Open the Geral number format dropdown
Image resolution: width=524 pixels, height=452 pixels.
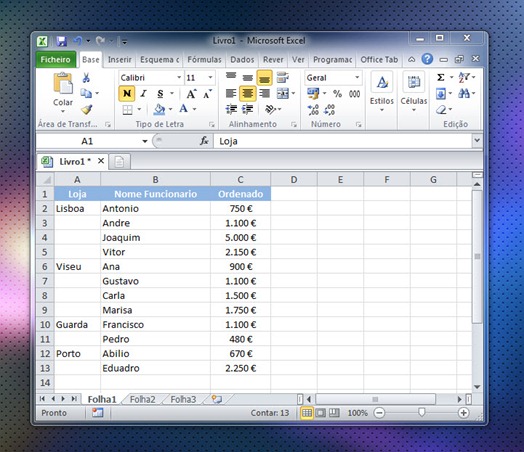click(x=357, y=78)
